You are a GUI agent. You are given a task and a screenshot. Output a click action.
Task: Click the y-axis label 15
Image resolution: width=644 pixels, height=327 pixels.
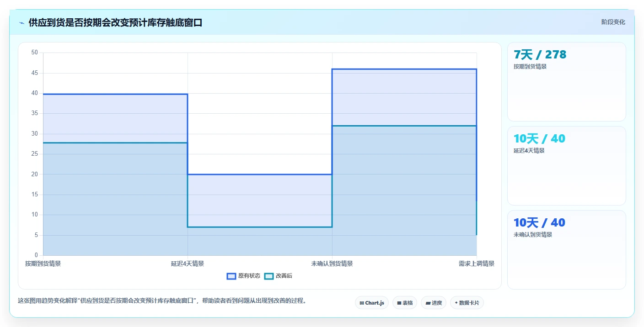tap(35, 195)
